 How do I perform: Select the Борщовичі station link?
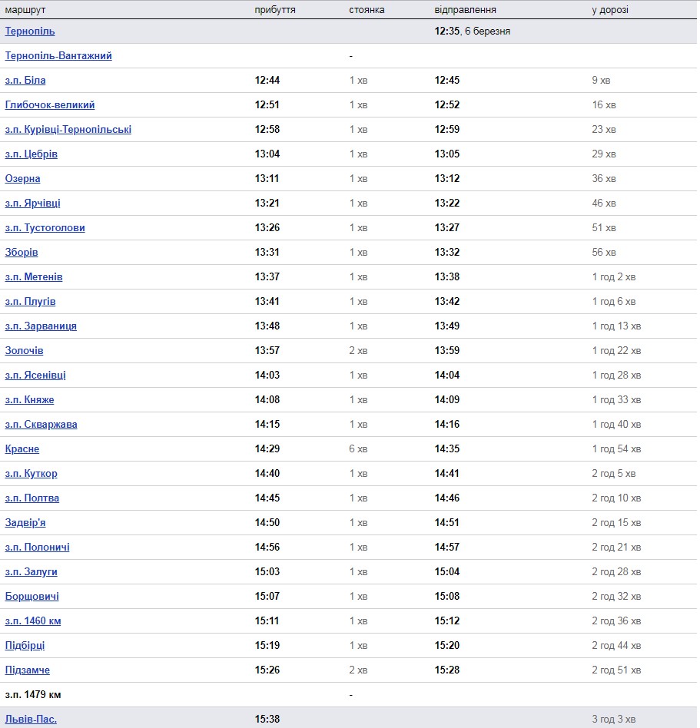tap(32, 597)
